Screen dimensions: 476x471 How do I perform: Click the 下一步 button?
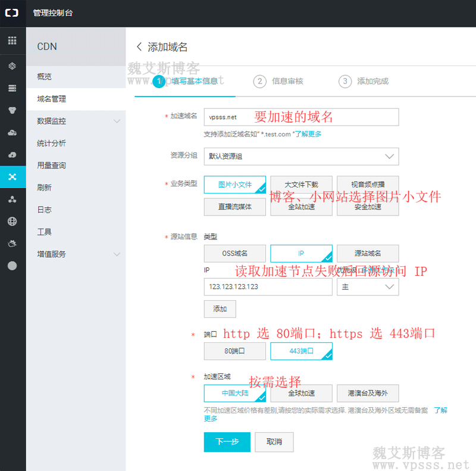click(227, 442)
